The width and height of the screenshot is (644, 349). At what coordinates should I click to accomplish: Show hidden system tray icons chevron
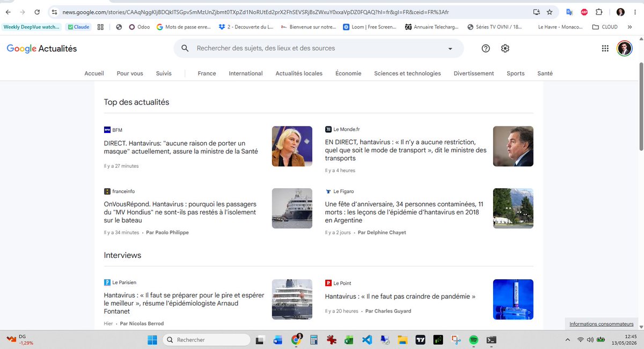[x=568, y=339]
